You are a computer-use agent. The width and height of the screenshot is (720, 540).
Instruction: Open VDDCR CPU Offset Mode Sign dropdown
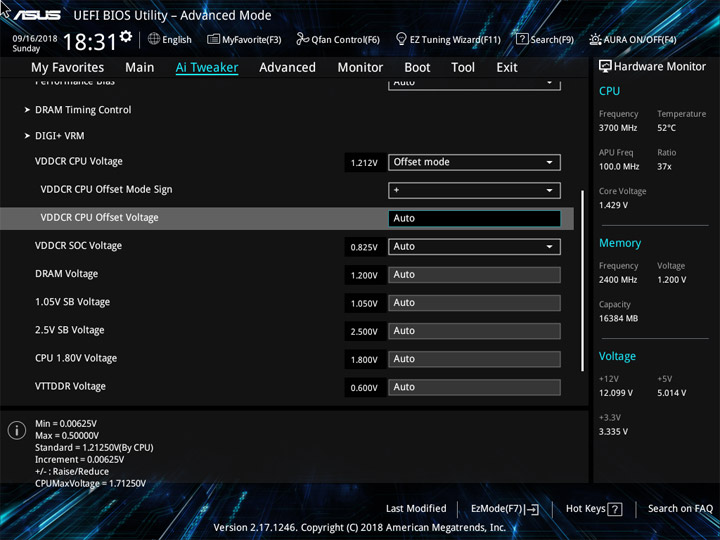point(474,191)
